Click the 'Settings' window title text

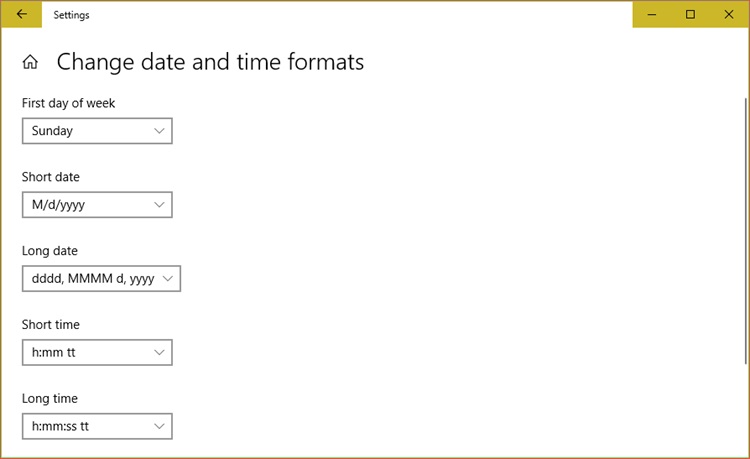71,15
